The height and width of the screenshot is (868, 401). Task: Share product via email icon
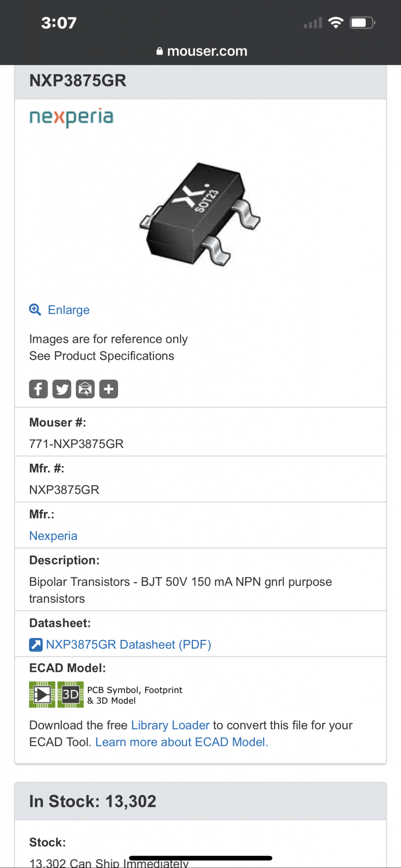85,389
